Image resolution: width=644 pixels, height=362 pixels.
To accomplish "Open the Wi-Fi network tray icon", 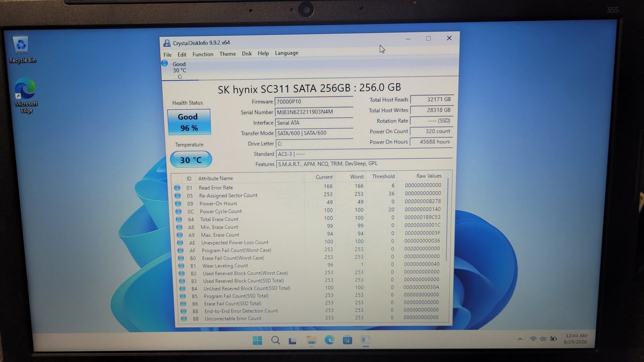I will 533,338.
